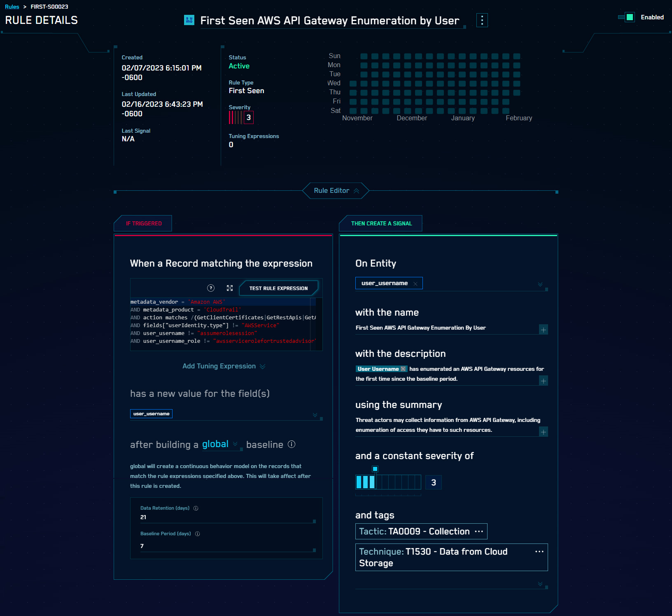The image size is (672, 616).
Task: Click the February label on activity heatmap
Action: point(519,118)
